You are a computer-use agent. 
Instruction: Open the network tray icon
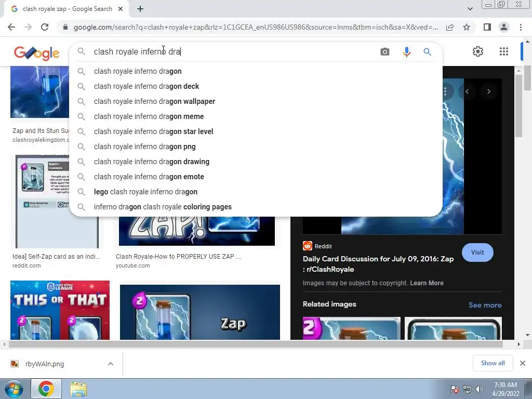click(x=467, y=389)
